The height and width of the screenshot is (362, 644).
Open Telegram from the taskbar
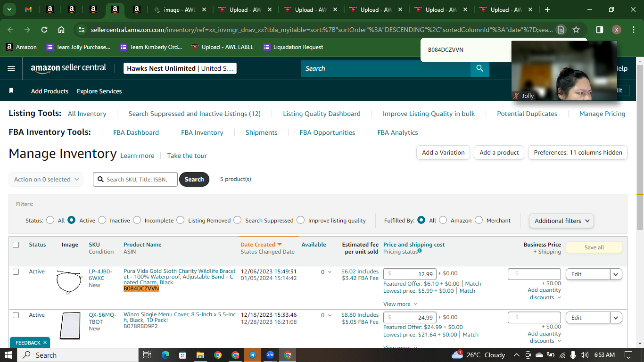click(x=253, y=355)
